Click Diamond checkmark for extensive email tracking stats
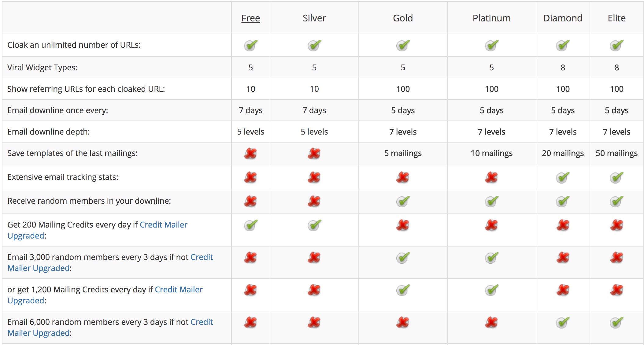This screenshot has height=345, width=644. tap(563, 177)
